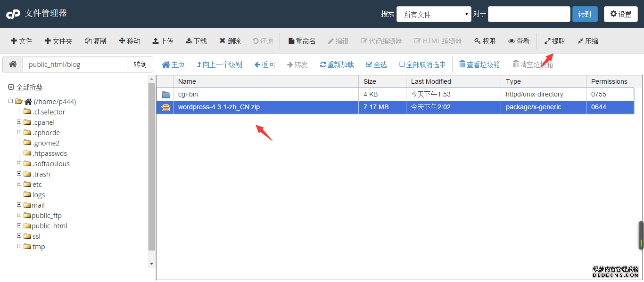Expand the etc folder node

click(x=19, y=184)
